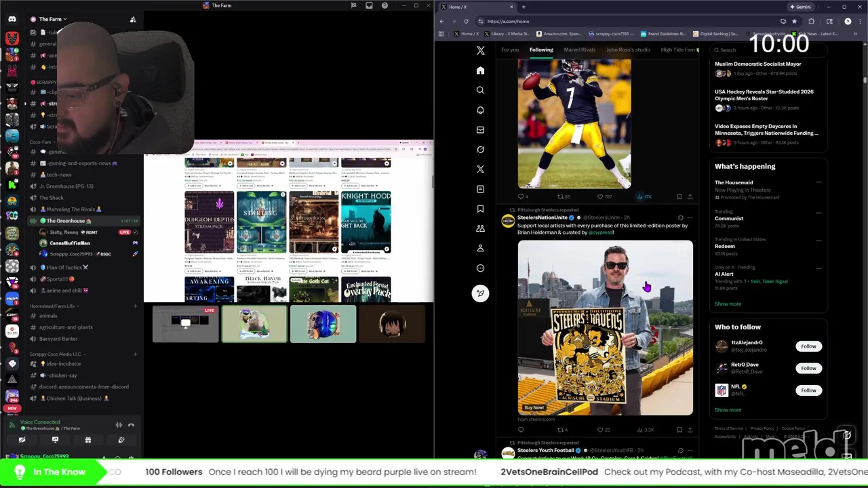This screenshot has height=488, width=868.
Task: Join the Barnyard Banter voice channel
Action: click(58, 339)
